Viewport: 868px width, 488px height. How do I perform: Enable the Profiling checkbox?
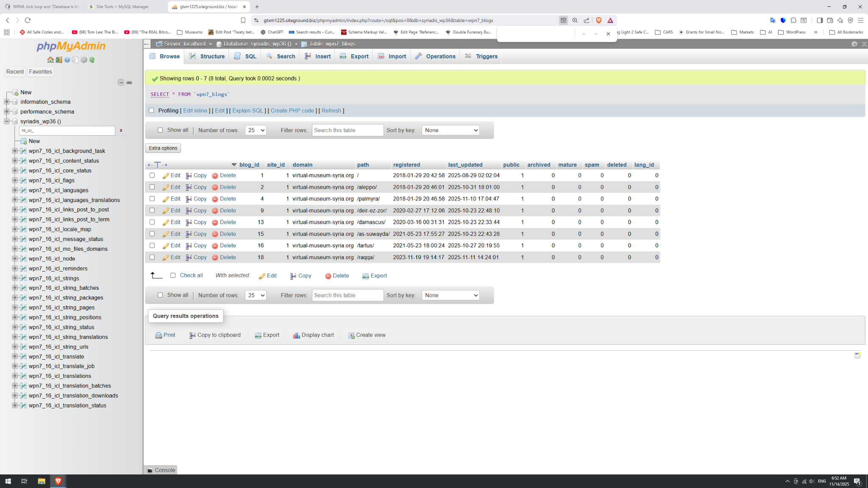(151, 111)
